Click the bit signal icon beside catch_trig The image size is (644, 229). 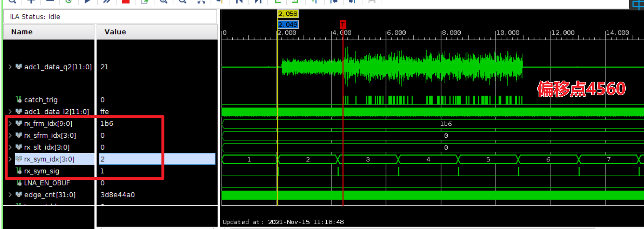(19, 100)
